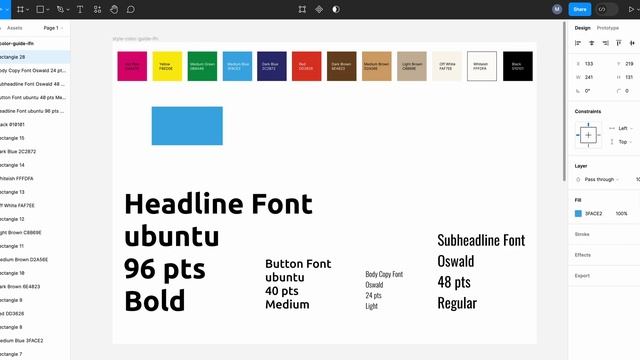640x360 pixels.
Task: Click the height field 131
Action: pos(629,78)
